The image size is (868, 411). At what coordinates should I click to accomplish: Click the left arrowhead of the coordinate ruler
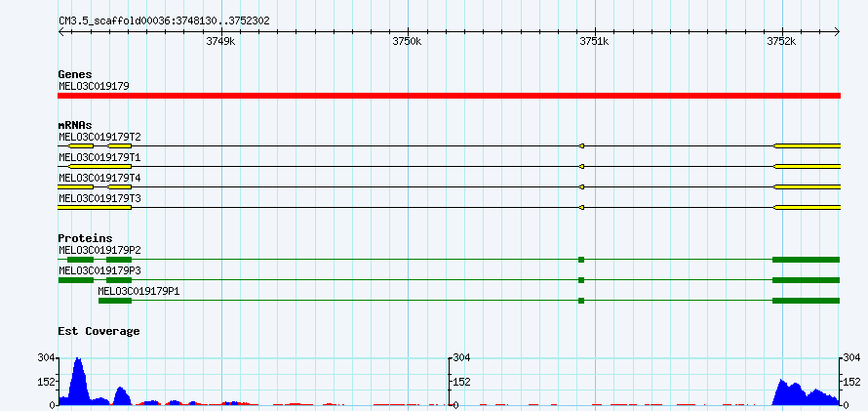click(x=60, y=32)
